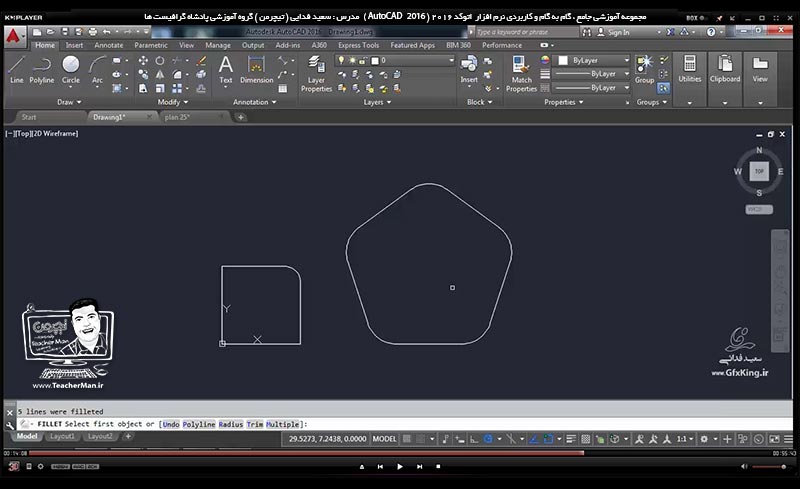Toggle object snap in status bar
The height and width of the screenshot is (489, 800).
[x=548, y=439]
